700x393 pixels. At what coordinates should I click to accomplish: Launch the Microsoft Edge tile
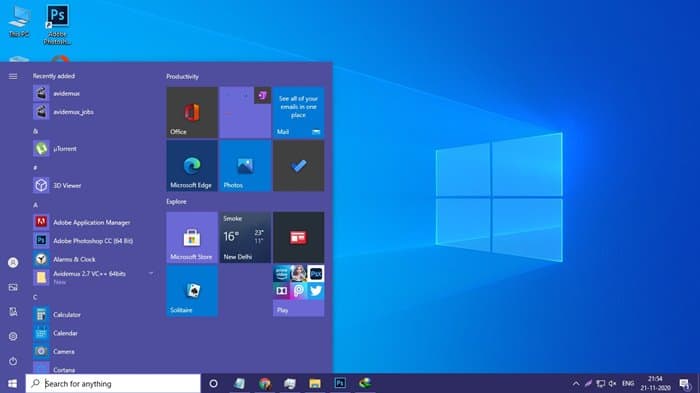(x=192, y=166)
